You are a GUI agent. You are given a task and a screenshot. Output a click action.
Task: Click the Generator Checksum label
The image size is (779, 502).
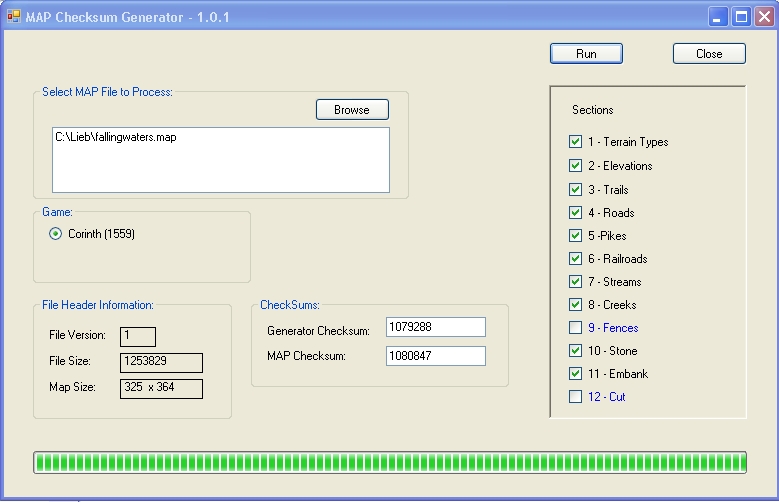point(318,331)
